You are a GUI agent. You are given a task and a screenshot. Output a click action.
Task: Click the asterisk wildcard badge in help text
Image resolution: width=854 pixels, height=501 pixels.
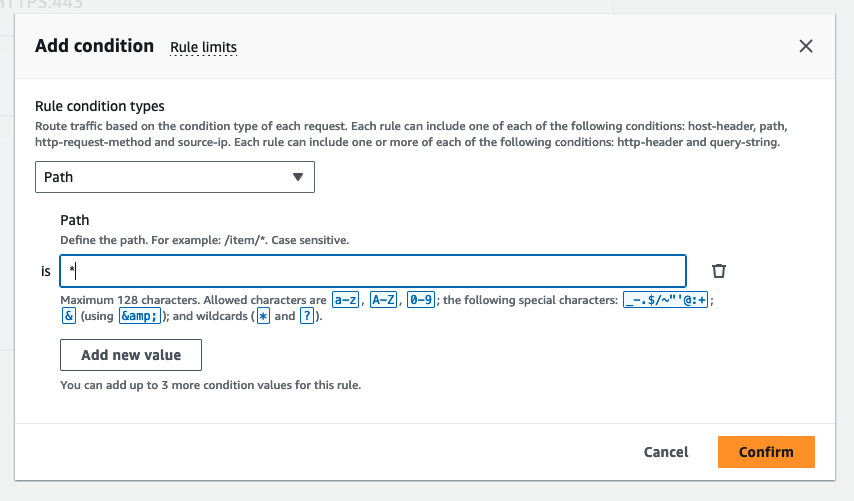pos(263,317)
